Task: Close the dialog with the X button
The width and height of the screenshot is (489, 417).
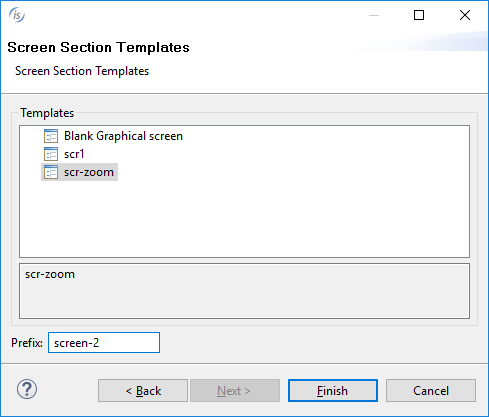Action: [465, 15]
